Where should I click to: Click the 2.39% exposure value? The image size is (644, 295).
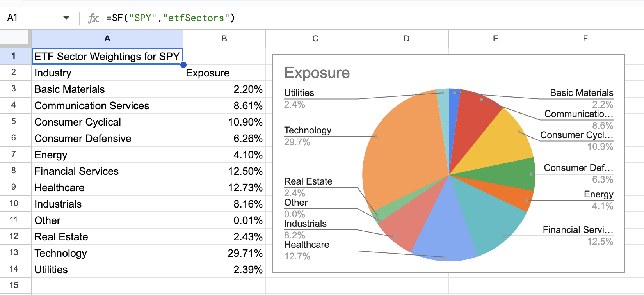(x=224, y=270)
